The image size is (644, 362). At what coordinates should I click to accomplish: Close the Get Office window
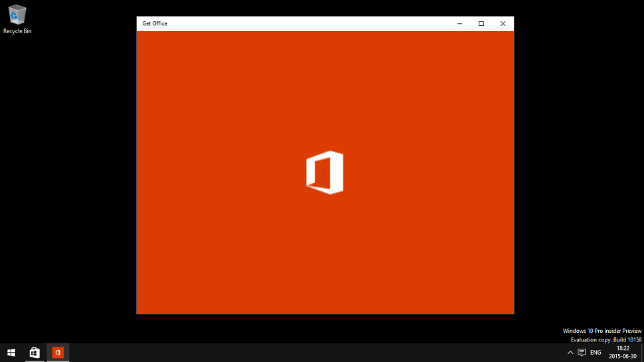[x=503, y=24]
